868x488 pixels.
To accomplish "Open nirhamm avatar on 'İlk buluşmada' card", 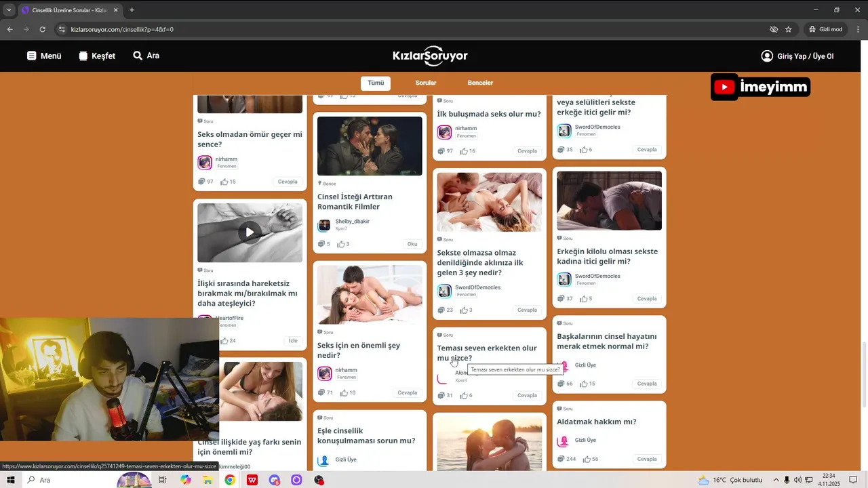I will pyautogui.click(x=444, y=132).
